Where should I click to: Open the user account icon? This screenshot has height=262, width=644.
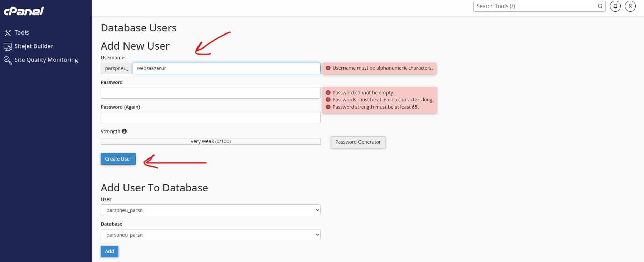630,6
